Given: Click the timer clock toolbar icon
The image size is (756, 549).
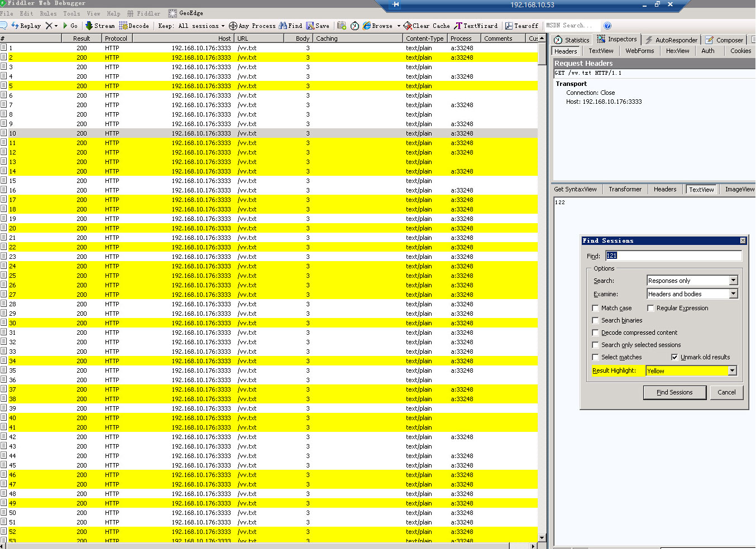Looking at the screenshot, I should 355,26.
